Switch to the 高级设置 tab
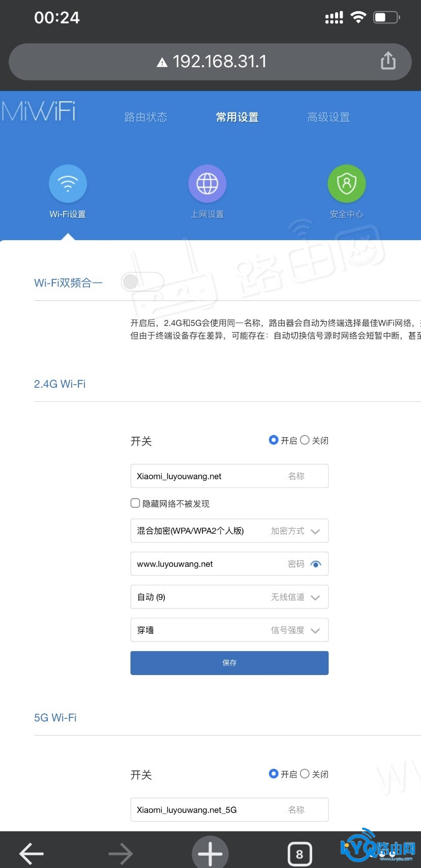 pyautogui.click(x=328, y=118)
